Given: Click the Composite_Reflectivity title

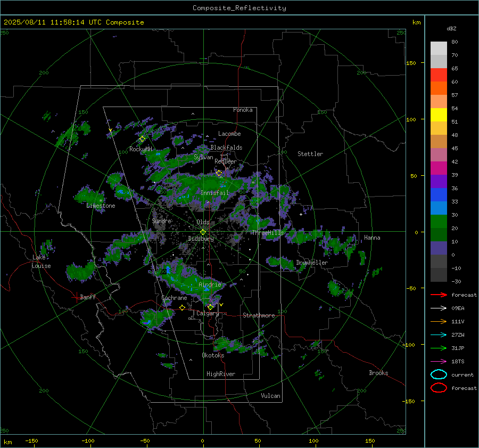Looking at the screenshot, I should 239,8.
